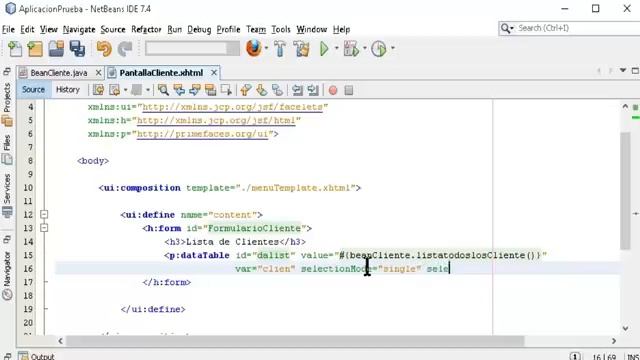640x360 pixels.
Task: Click the Firefox browser selection icon
Action: (x=254, y=48)
